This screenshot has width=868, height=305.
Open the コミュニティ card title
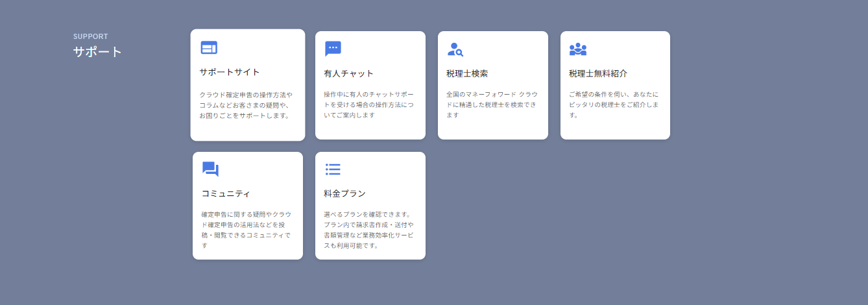tap(226, 193)
